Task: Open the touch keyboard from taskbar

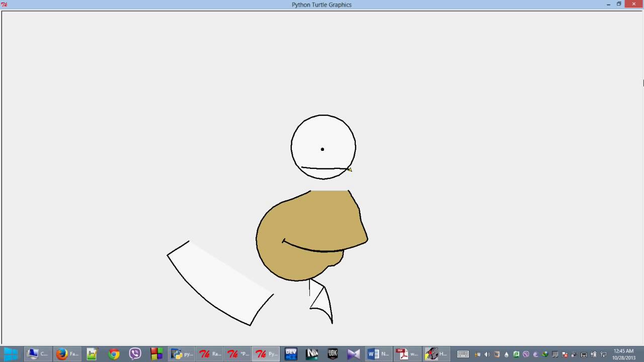Action: 463,354
